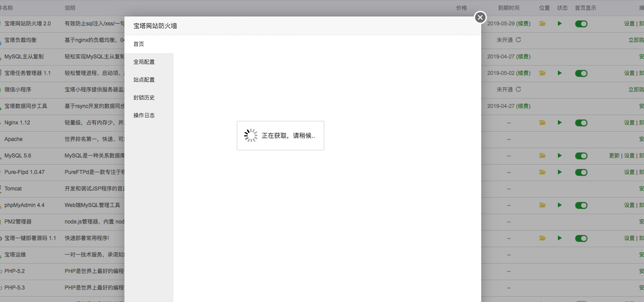Select 宝塔数据同步工具 plugin name
Viewport: 644px width, 302px height.
(x=26, y=106)
